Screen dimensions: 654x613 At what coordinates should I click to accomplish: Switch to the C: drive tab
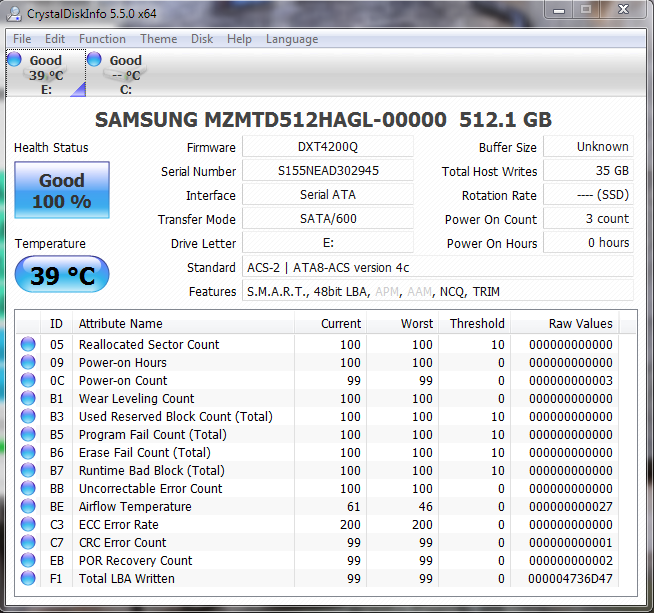click(x=125, y=74)
